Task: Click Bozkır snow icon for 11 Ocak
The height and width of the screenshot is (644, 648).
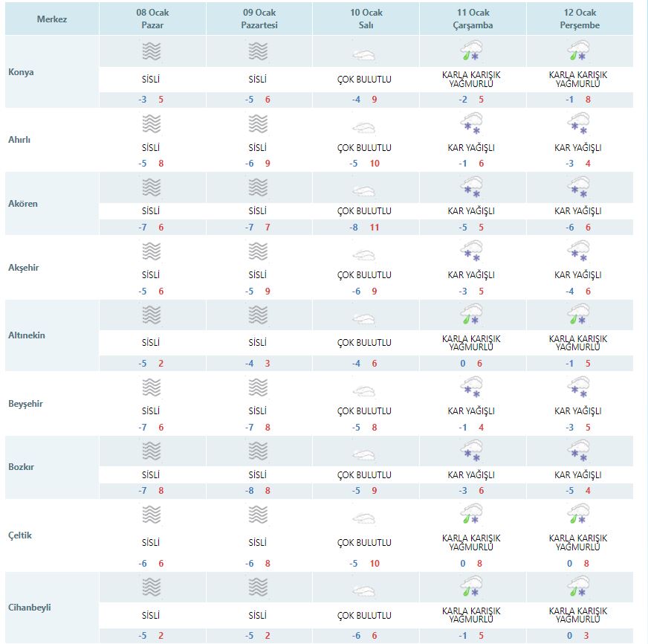Action: [470, 451]
